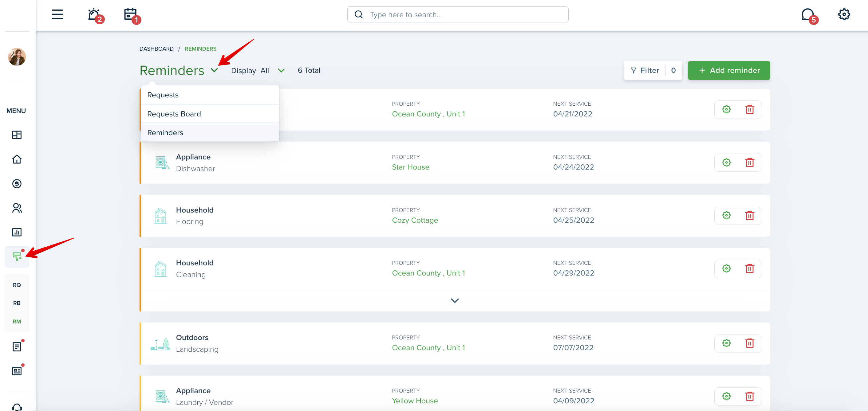Open settings for the Dishwasher reminder
The width and height of the screenshot is (868, 411).
point(726,162)
